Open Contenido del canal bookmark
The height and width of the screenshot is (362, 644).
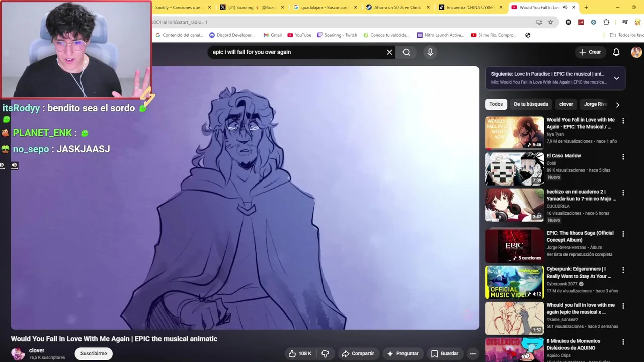(179, 35)
